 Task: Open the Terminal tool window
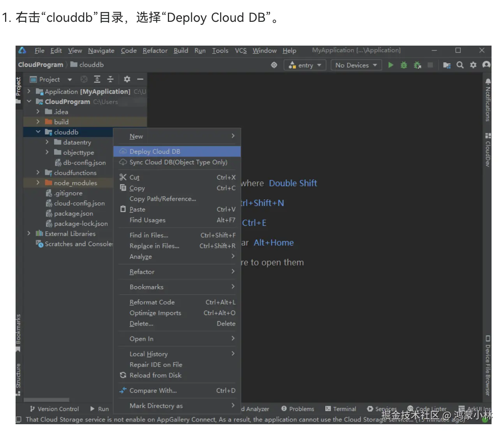(x=340, y=409)
